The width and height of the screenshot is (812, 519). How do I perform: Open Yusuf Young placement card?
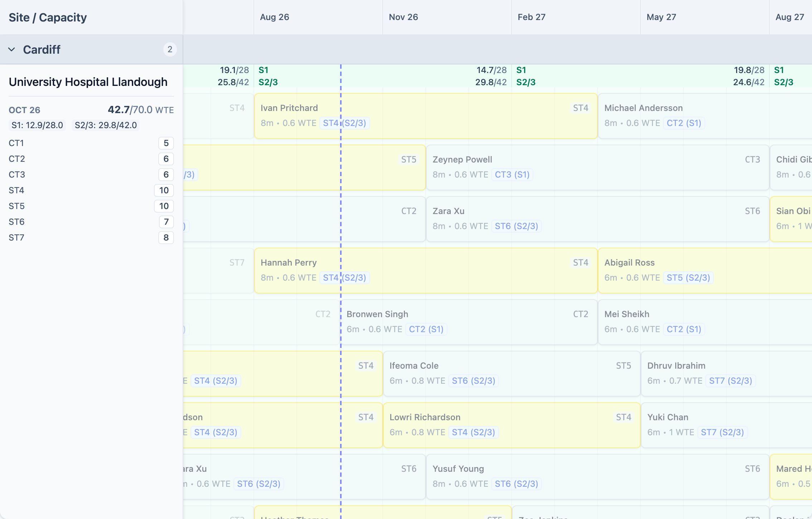(598, 477)
